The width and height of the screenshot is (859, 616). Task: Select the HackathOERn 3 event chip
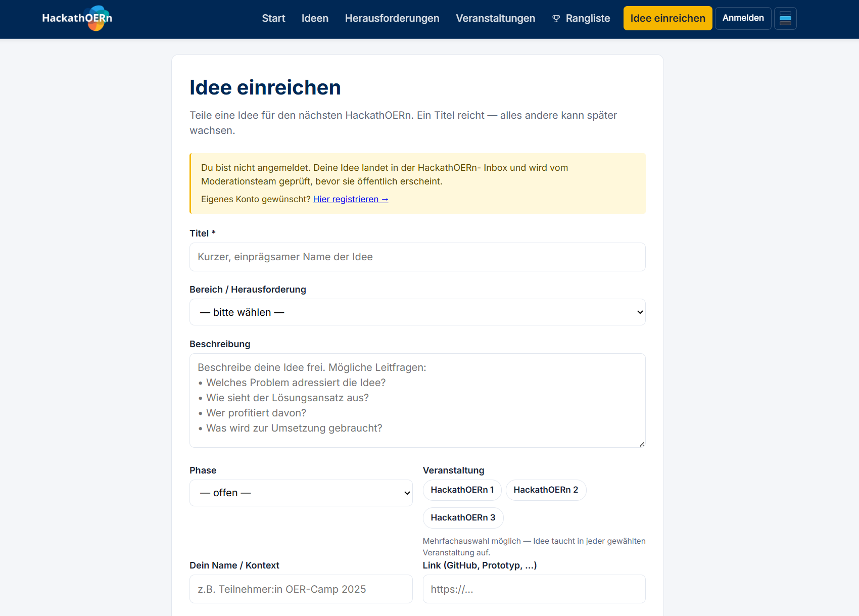coord(463,518)
